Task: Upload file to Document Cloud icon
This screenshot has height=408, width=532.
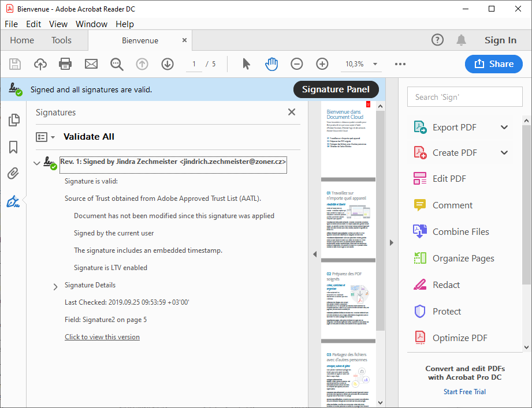Action: click(40, 64)
